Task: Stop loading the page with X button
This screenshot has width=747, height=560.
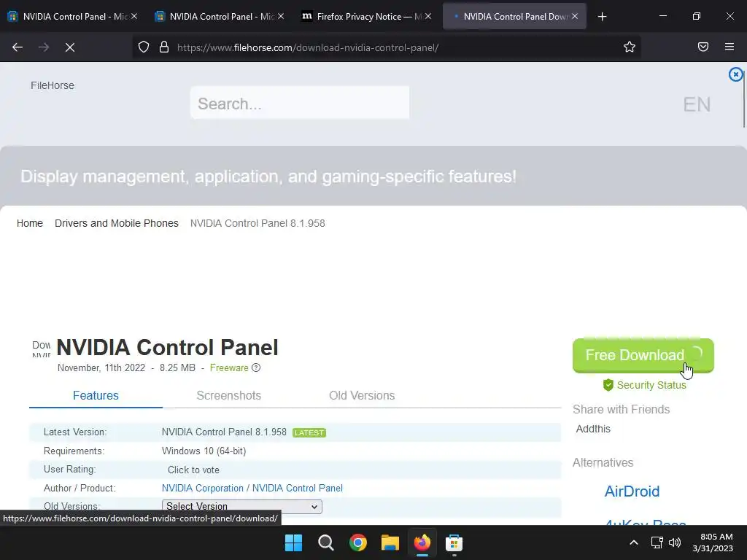Action: click(70, 47)
